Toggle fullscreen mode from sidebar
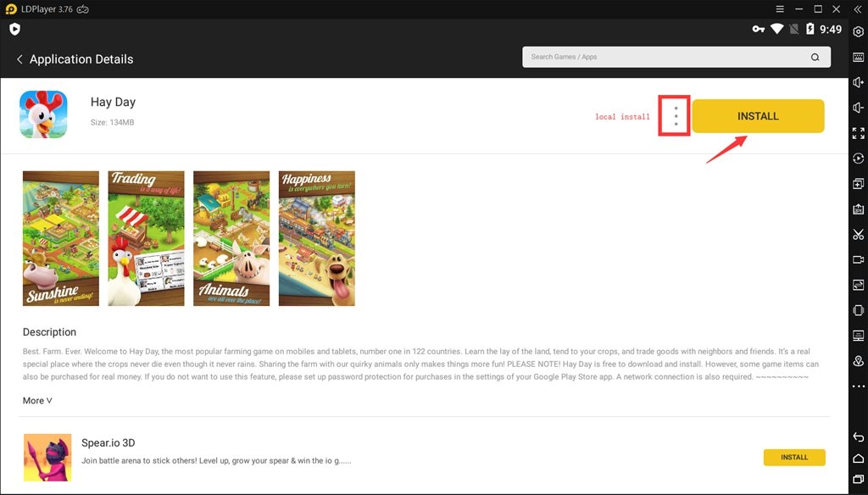868x495 pixels. coord(858,133)
